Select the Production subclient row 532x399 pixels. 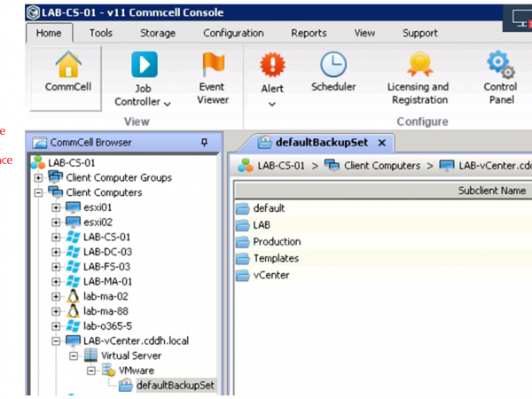click(383, 241)
